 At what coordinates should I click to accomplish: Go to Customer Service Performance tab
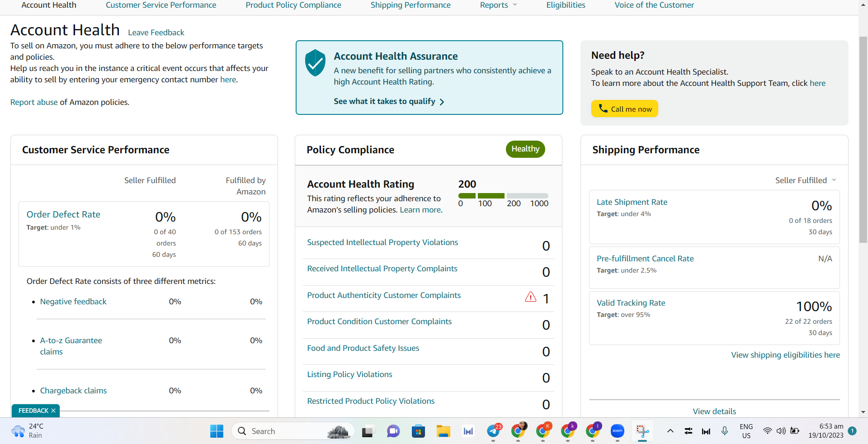[161, 5]
